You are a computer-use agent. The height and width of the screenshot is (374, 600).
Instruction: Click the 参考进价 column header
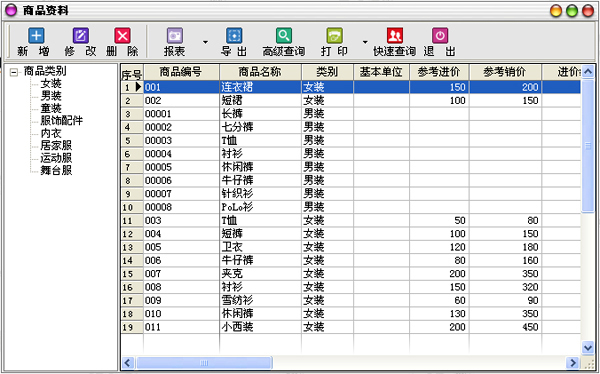[x=439, y=72]
